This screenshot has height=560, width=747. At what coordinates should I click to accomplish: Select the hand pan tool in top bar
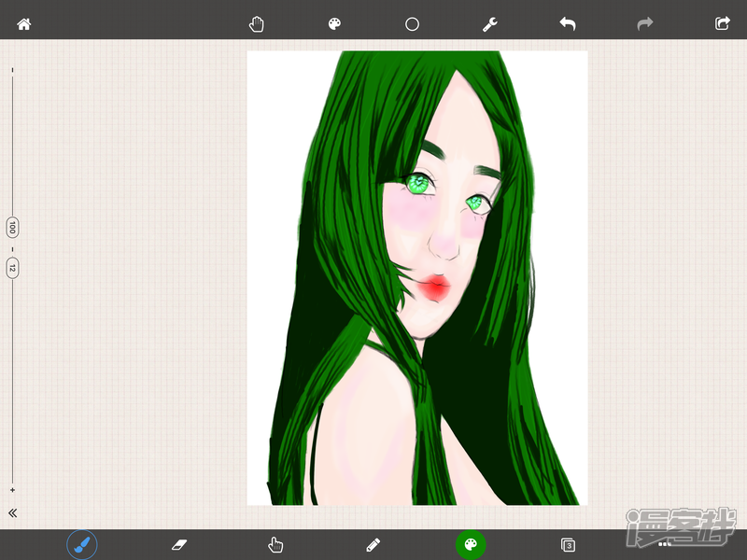click(257, 24)
